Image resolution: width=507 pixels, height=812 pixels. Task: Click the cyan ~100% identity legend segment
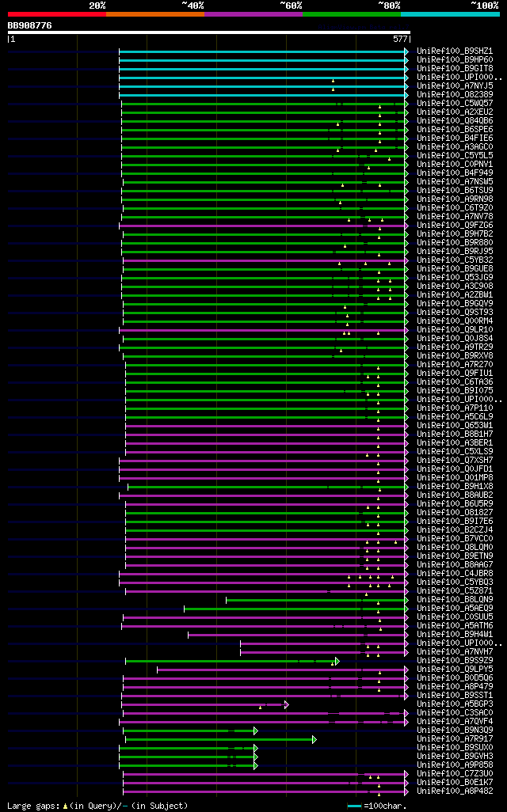(x=450, y=14)
